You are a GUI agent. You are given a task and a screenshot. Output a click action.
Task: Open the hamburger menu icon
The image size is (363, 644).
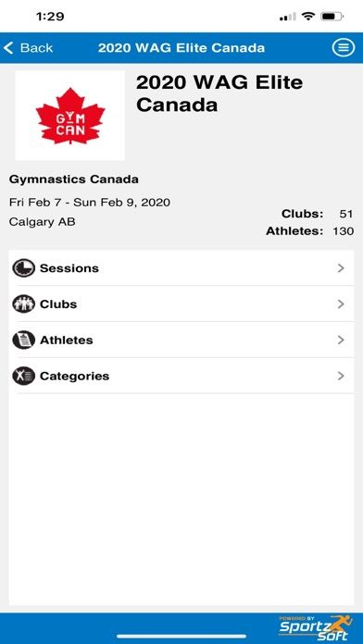point(343,48)
